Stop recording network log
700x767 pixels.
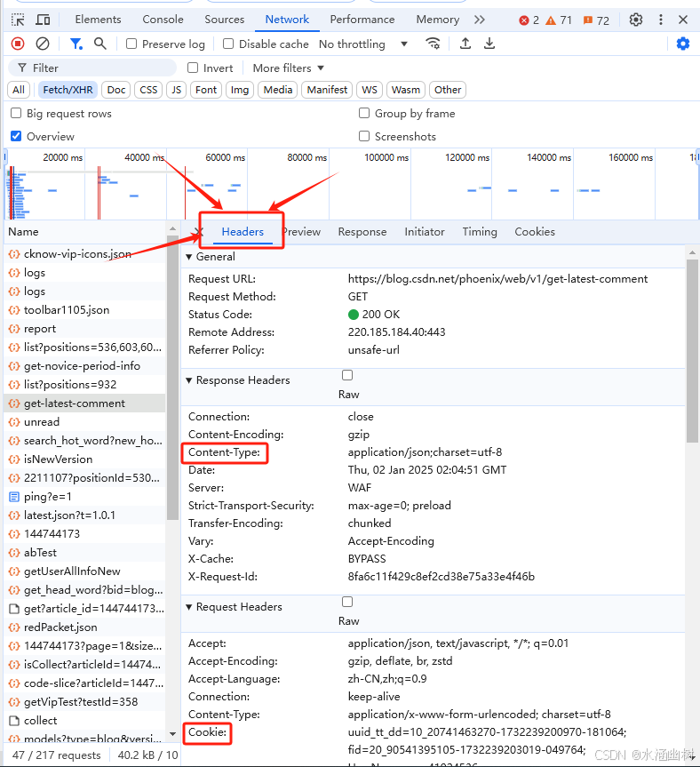click(x=18, y=44)
